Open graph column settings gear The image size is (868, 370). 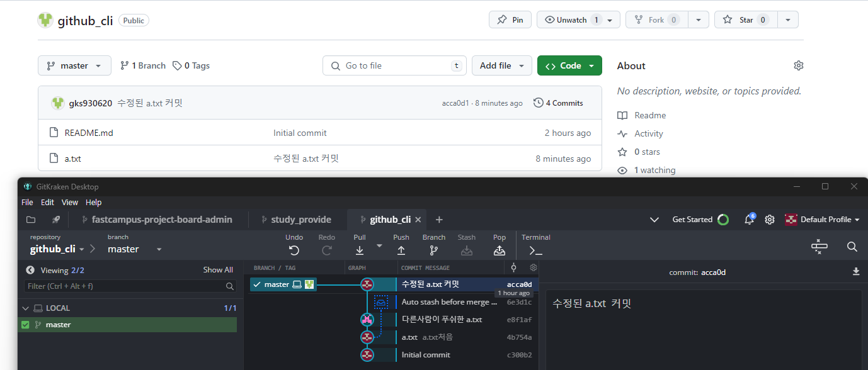(533, 267)
